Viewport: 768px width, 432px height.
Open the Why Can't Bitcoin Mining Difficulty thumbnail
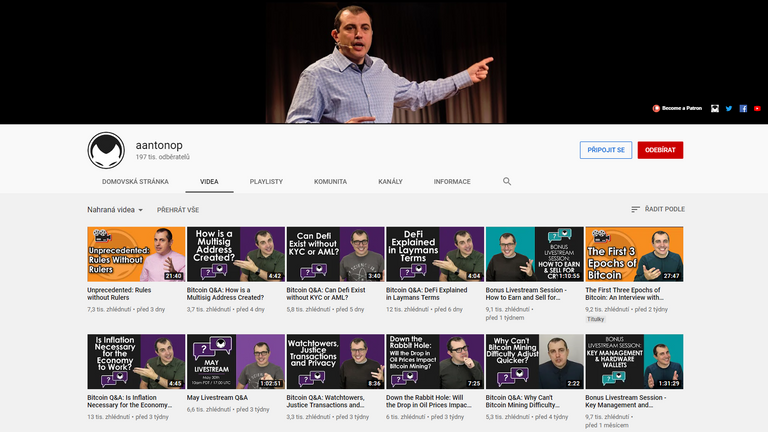coord(534,361)
